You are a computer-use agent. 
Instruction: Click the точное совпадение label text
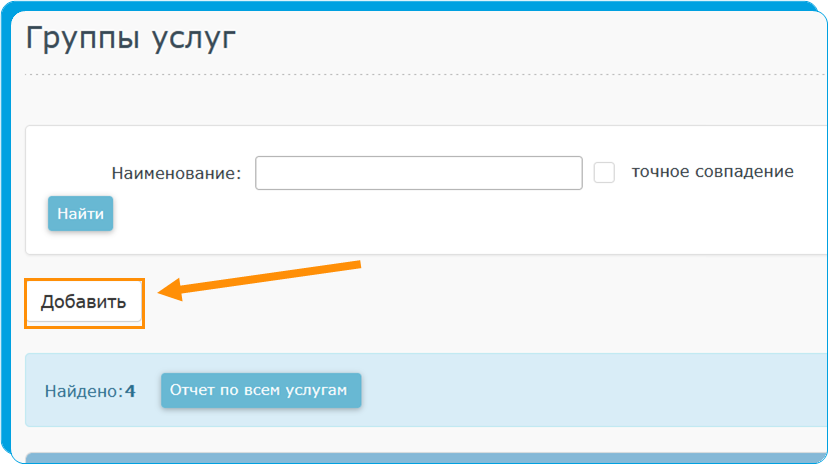[712, 172]
